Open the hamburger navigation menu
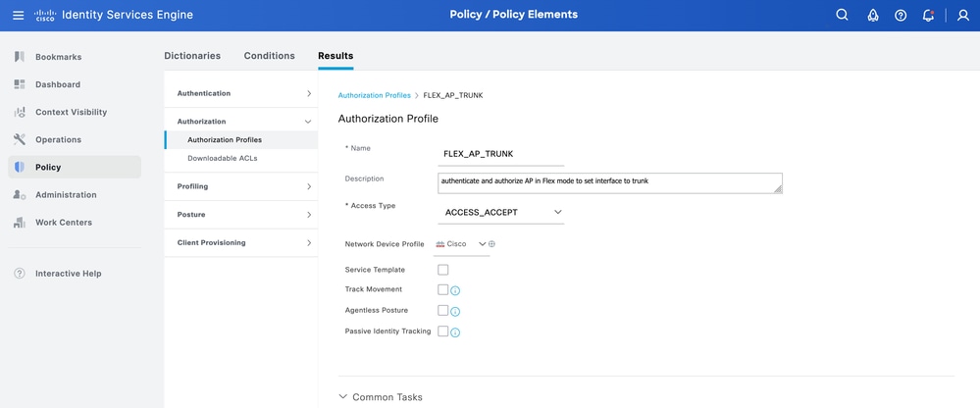The image size is (980, 408). tap(18, 15)
